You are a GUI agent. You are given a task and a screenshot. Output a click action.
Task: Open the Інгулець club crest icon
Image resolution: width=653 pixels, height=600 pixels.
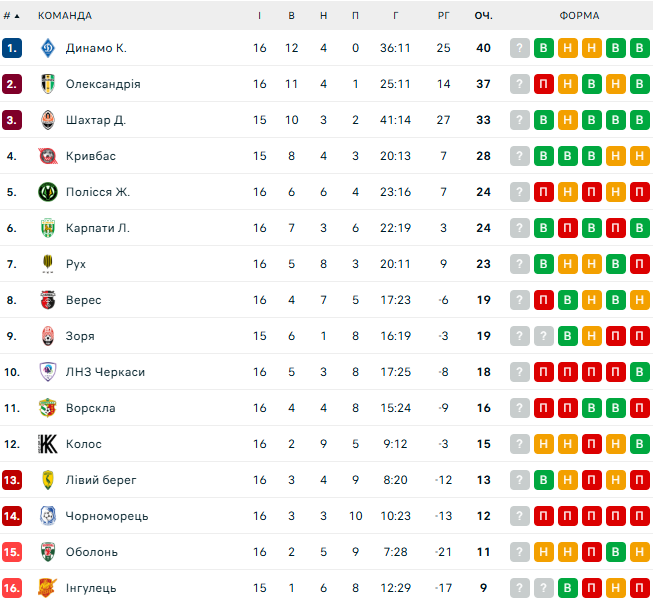(x=47, y=588)
